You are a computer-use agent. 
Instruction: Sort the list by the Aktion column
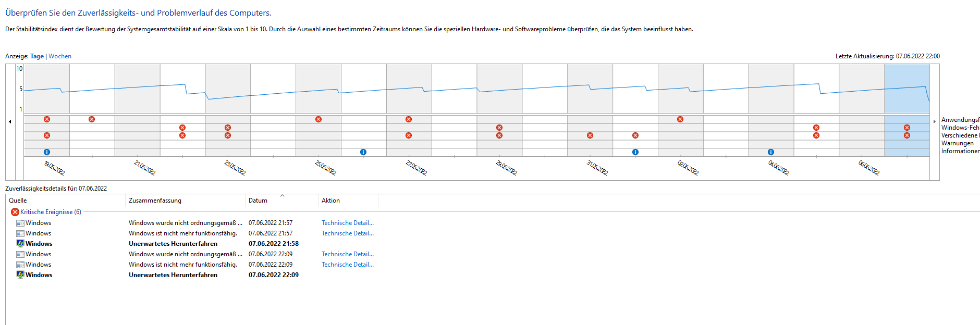[x=348, y=201]
